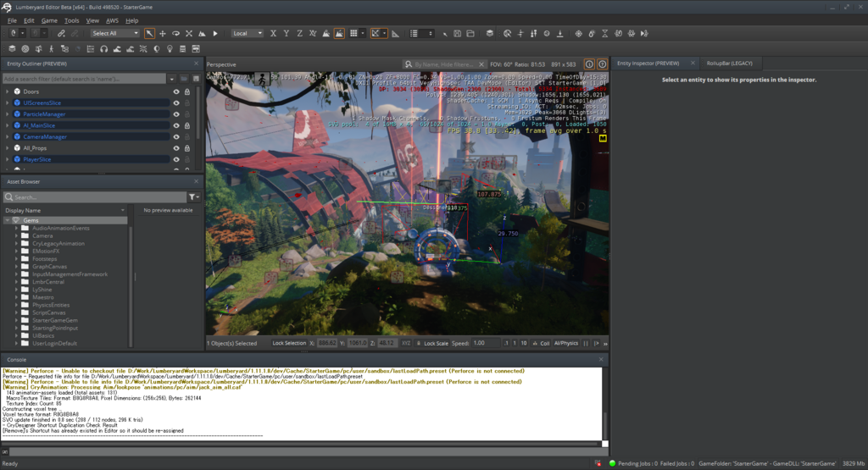Activate the Scale tool in toolbar

pos(189,33)
